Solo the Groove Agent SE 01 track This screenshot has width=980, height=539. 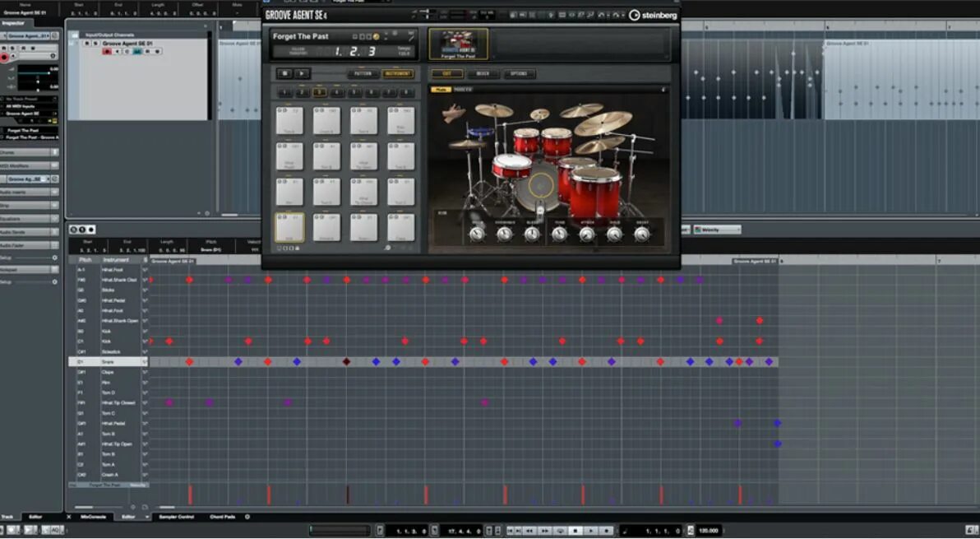(95, 44)
